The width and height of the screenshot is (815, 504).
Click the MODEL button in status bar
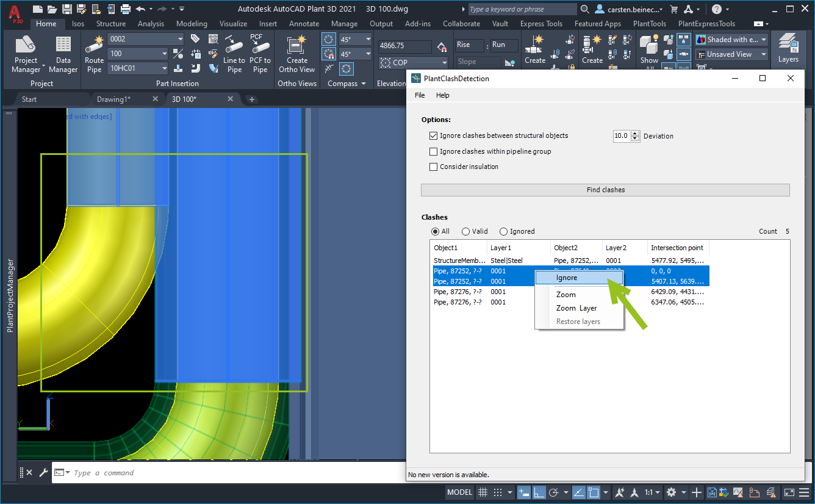pos(460,492)
